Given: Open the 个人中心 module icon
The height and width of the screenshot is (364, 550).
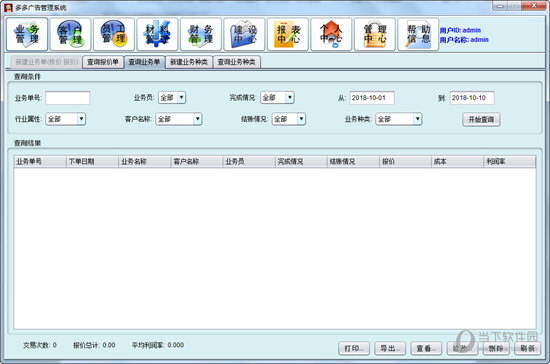Looking at the screenshot, I should tap(331, 34).
